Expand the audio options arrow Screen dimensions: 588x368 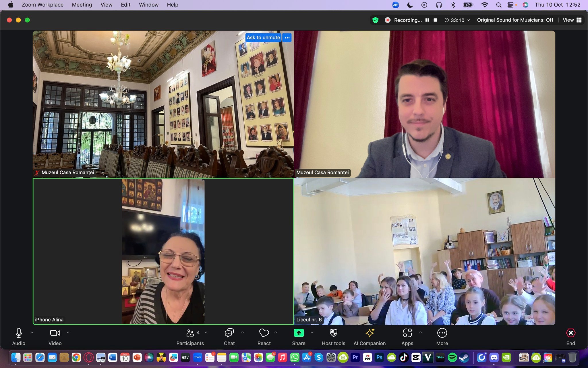click(x=32, y=332)
